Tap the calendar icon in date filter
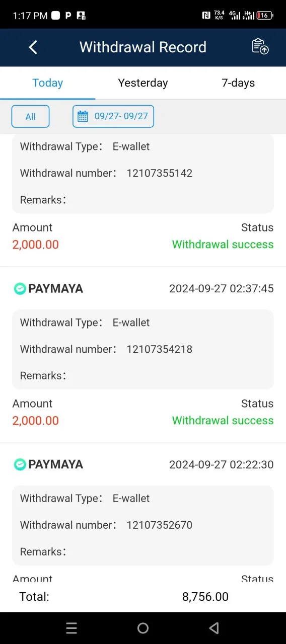The height and width of the screenshot is (644, 286). coord(83,116)
